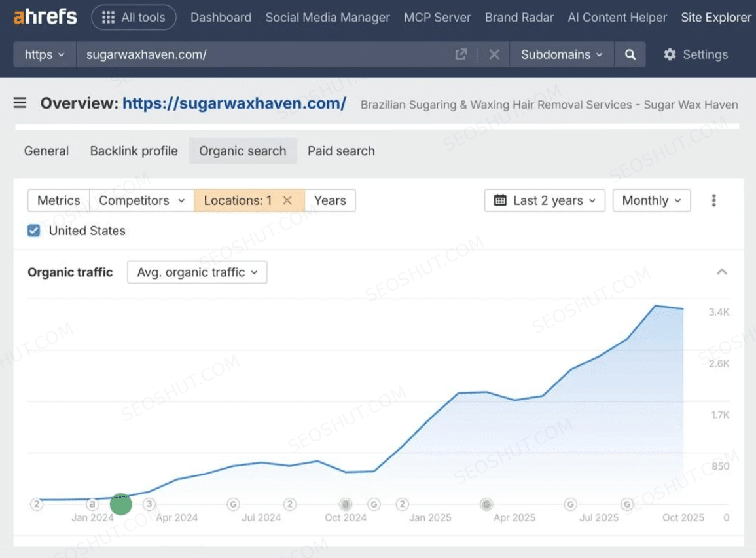Select the Organic search tab
This screenshot has width=756, height=558.
click(243, 151)
